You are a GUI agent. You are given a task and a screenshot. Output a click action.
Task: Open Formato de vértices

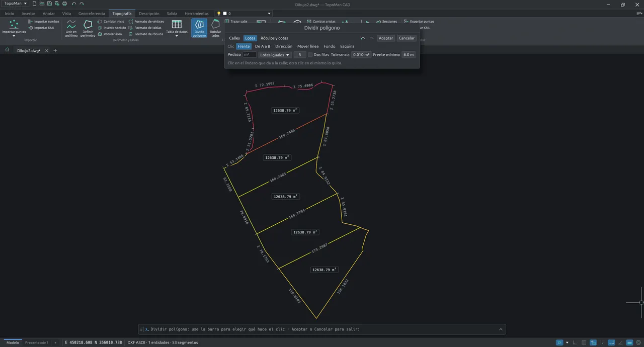pos(146,22)
